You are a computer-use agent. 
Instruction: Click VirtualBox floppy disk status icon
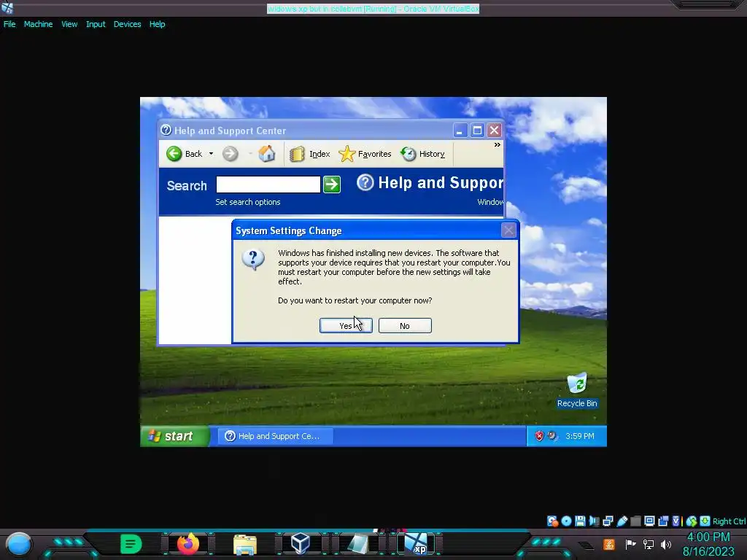click(580, 521)
